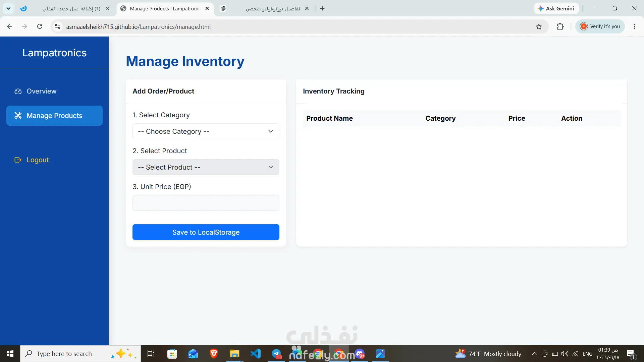Click the address bar URL
The height and width of the screenshot is (362, 644).
point(138,26)
